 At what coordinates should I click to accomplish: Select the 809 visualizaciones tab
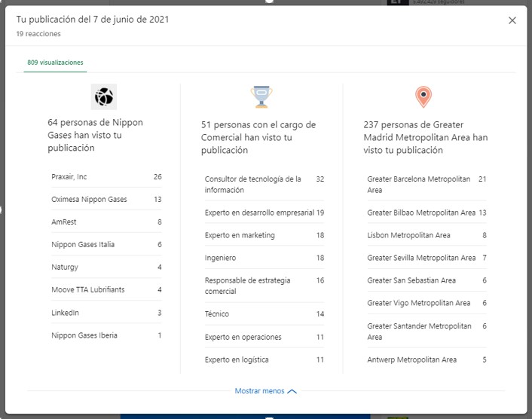pos(55,63)
